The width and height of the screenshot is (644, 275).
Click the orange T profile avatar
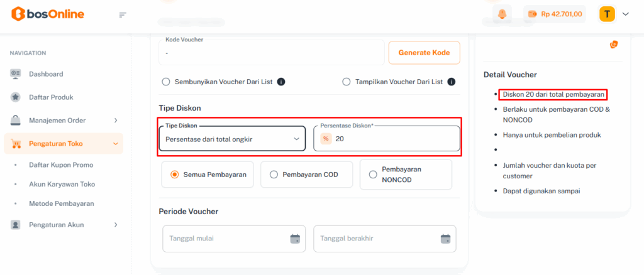(607, 14)
